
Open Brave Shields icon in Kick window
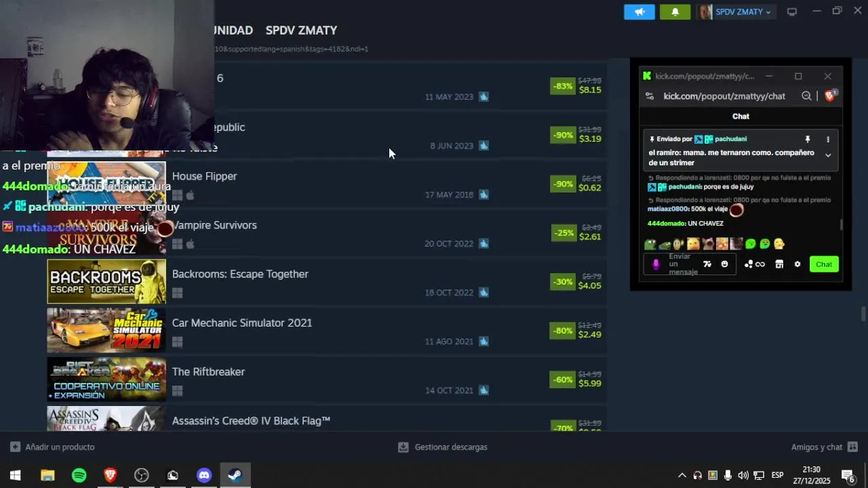[x=829, y=96]
